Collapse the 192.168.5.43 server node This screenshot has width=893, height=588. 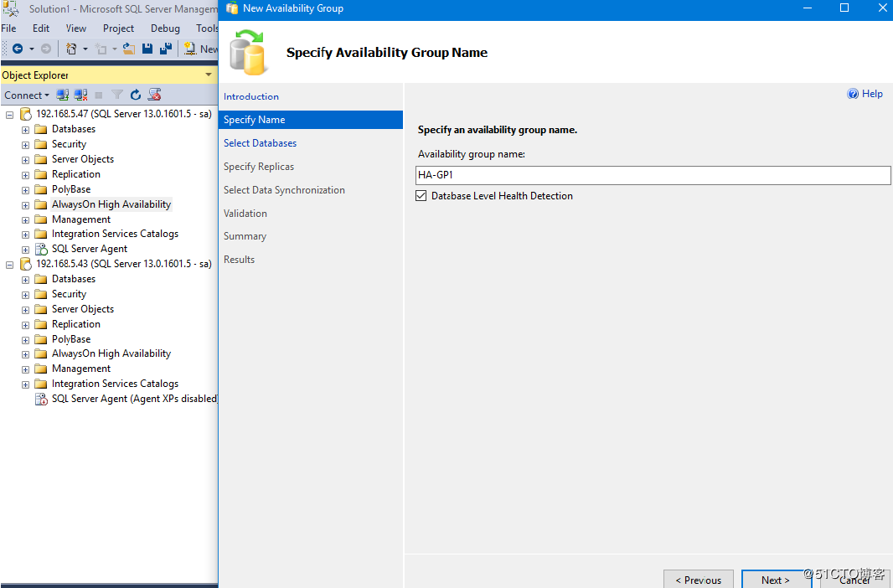pyautogui.click(x=10, y=266)
